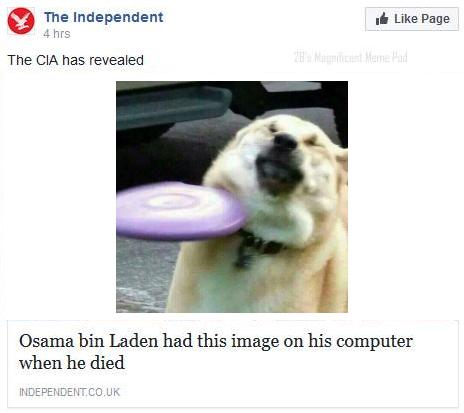The image size is (464, 413).
Task: Click the car bumper at the photo top
Action: [173, 107]
